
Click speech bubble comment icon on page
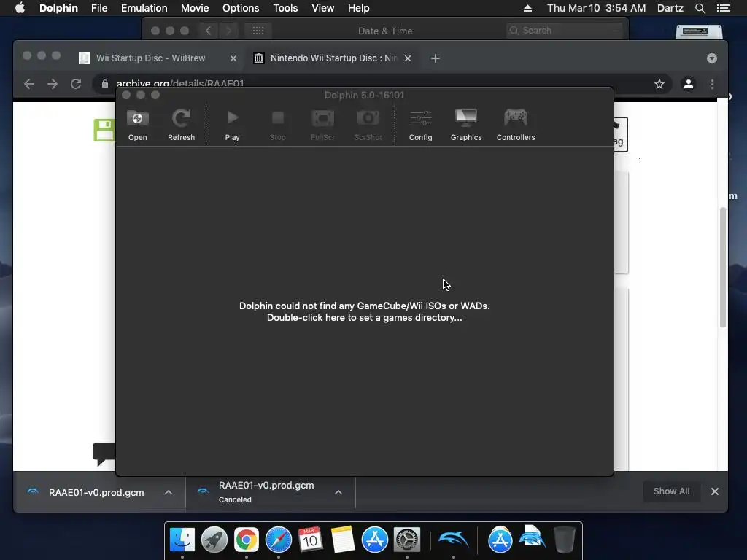tap(104, 454)
